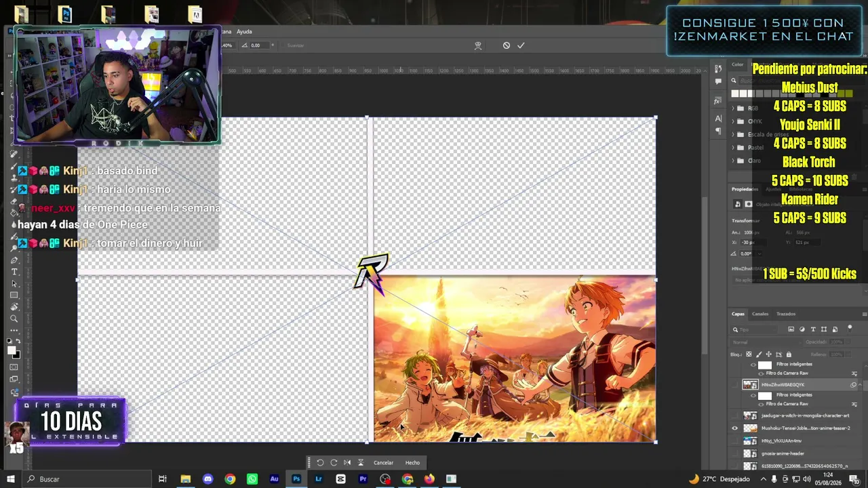Lock transparent pixels of the layer
Viewport: 868px width, 488px height.
point(749,354)
